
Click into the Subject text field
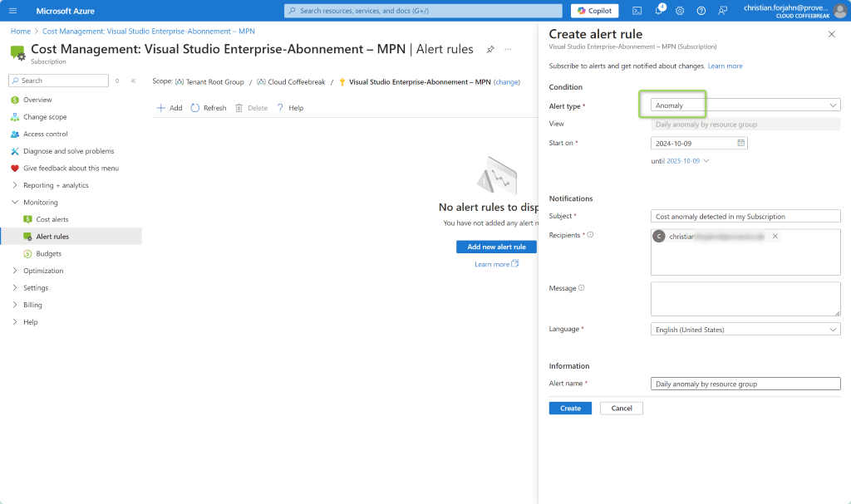point(745,216)
